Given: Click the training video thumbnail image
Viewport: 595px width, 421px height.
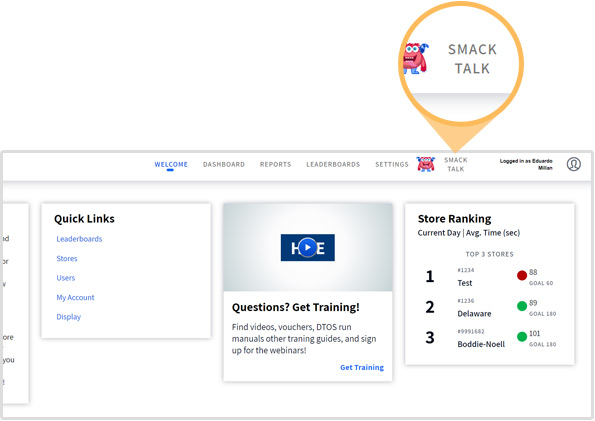Looking at the screenshot, I should coord(308,248).
